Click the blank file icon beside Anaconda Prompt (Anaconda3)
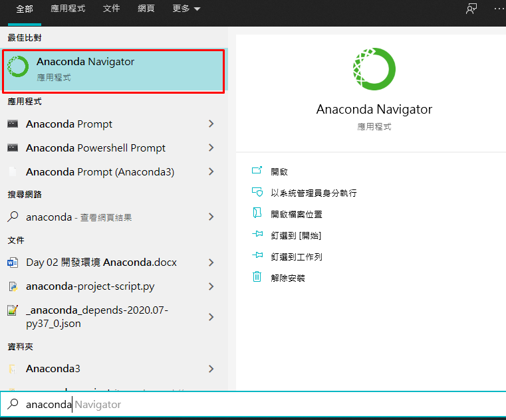Screen dimensions: 506x420 pos(13,171)
